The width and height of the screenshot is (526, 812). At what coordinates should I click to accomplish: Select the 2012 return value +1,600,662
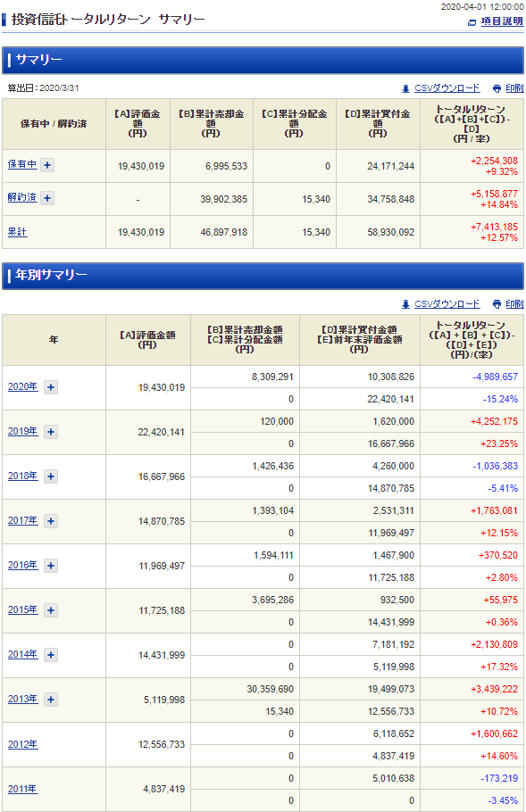click(x=494, y=733)
